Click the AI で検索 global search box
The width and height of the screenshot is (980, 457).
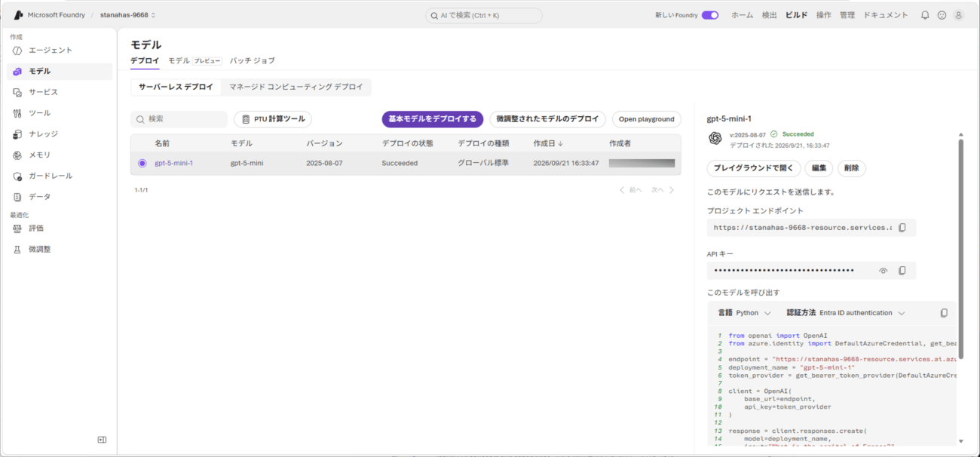(x=484, y=15)
